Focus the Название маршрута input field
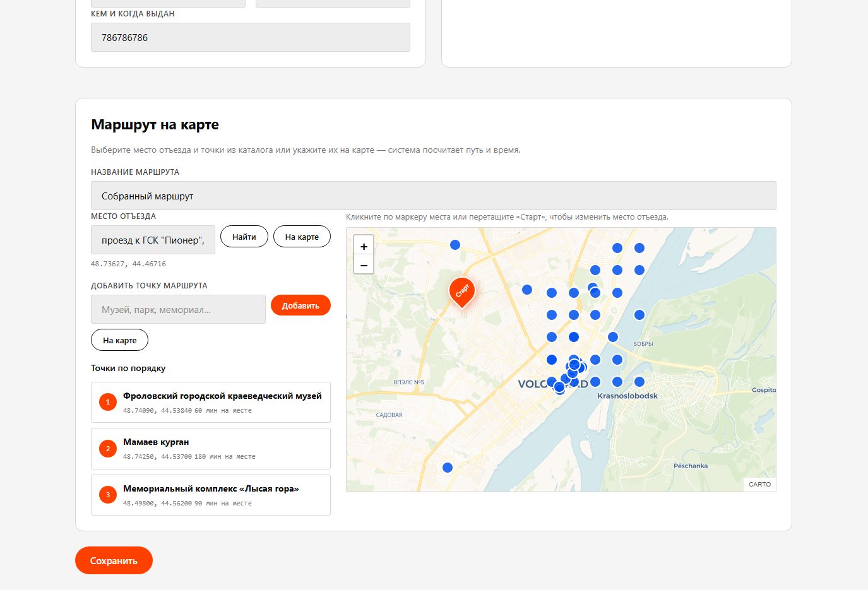The height and width of the screenshot is (590, 868). coord(434,196)
